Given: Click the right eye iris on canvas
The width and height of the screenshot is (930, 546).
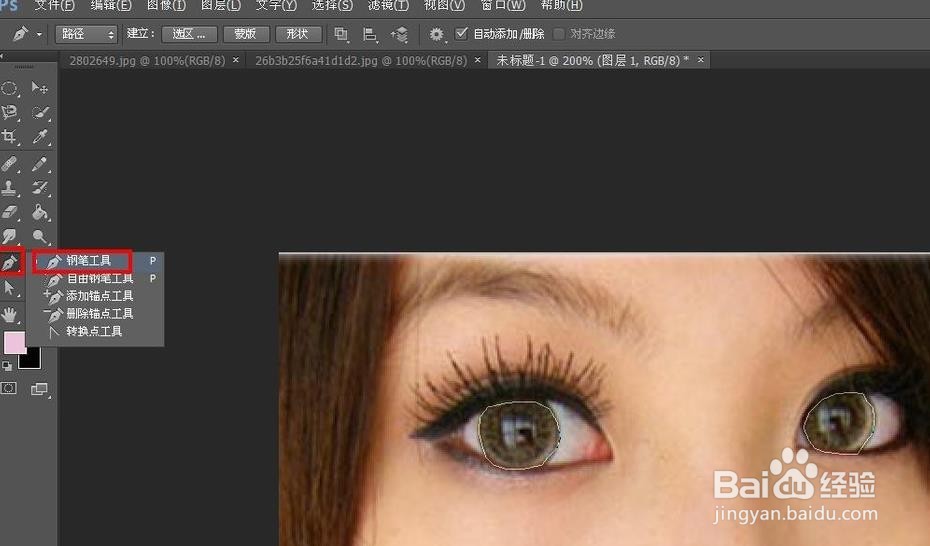Looking at the screenshot, I should click(x=839, y=423).
